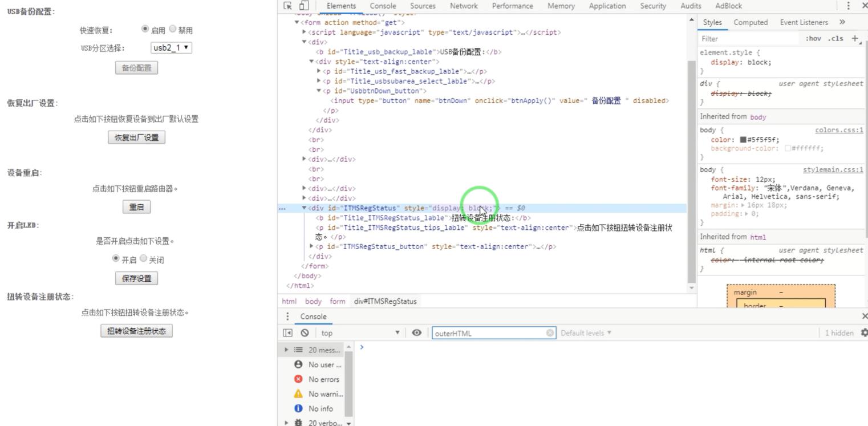The height and width of the screenshot is (426, 868).
Task: Toggle the device toolbar icon
Action: [303, 6]
